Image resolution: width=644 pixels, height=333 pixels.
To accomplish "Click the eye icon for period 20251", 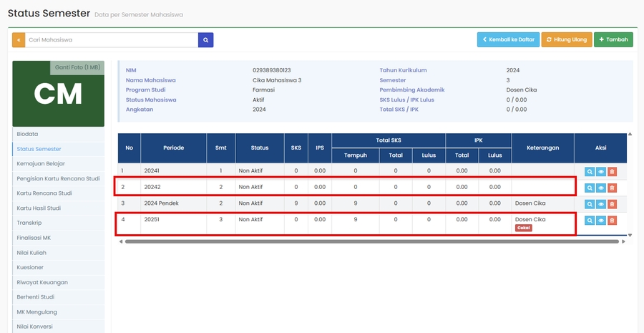I will (x=601, y=221).
